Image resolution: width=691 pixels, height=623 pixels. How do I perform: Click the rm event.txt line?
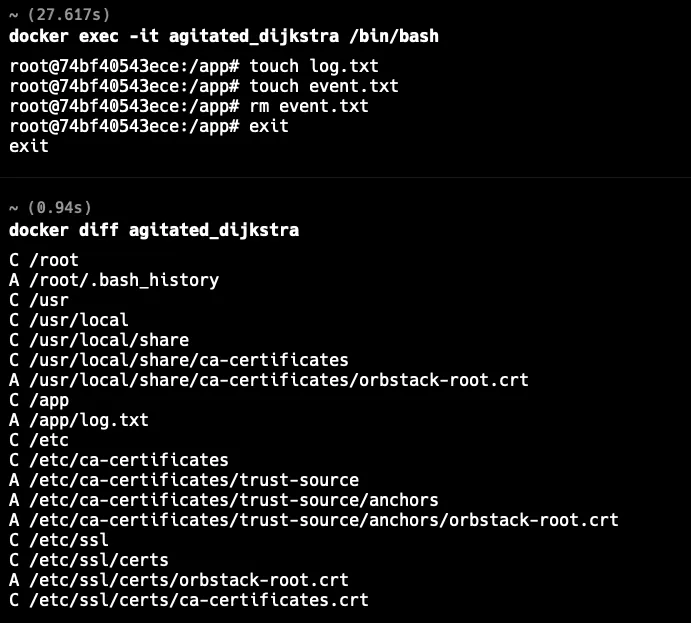(189, 106)
